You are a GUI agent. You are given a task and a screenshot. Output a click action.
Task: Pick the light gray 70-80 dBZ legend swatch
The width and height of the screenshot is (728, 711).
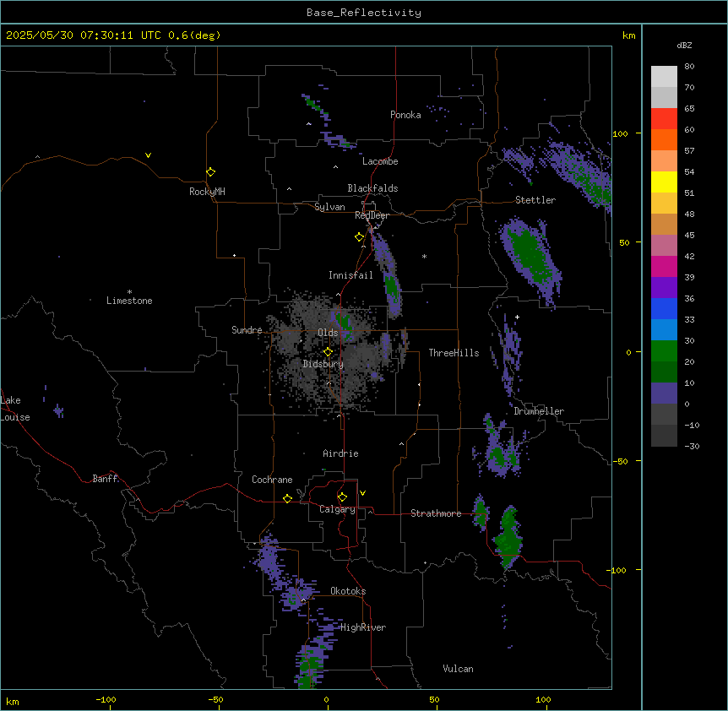tap(664, 77)
